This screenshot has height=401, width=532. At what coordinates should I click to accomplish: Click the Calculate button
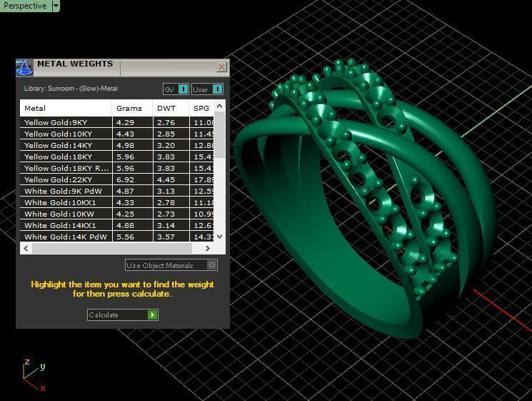click(x=123, y=315)
